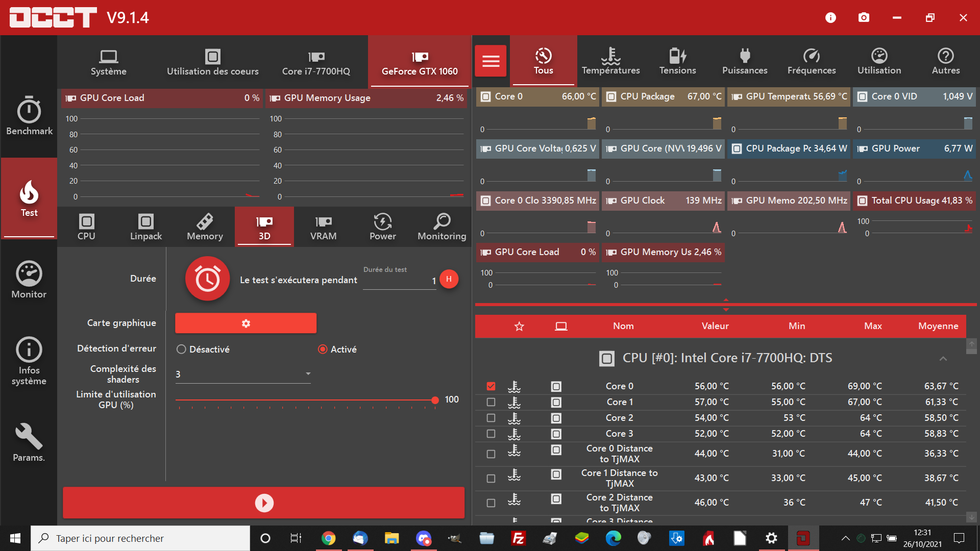
Task: Open the Benchmark section in sidebar
Action: [29, 116]
